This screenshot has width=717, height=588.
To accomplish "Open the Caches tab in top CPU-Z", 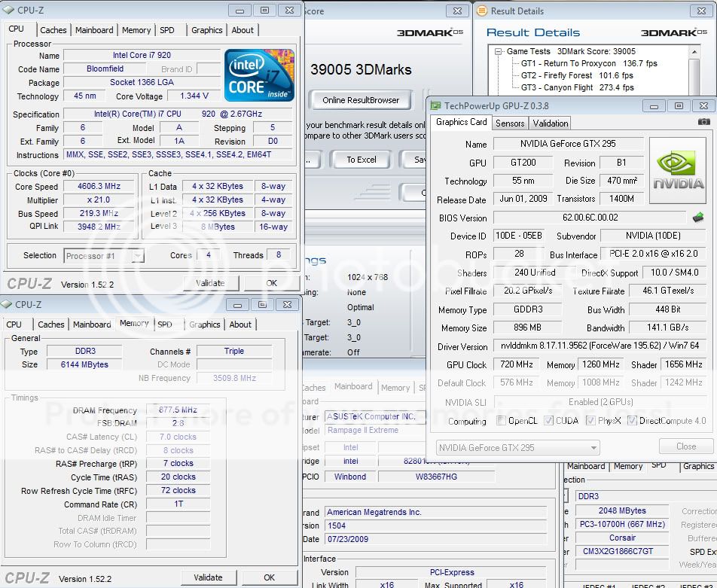I will pyautogui.click(x=53, y=30).
